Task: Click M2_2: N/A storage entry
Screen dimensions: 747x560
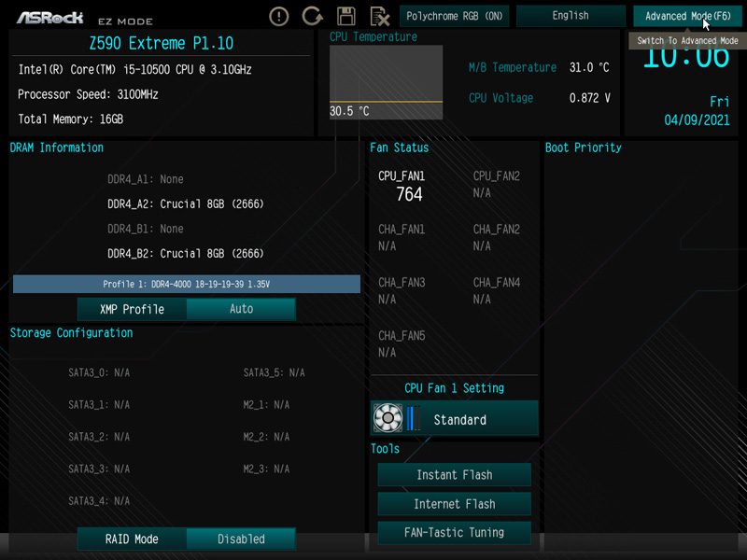Action: (x=266, y=437)
